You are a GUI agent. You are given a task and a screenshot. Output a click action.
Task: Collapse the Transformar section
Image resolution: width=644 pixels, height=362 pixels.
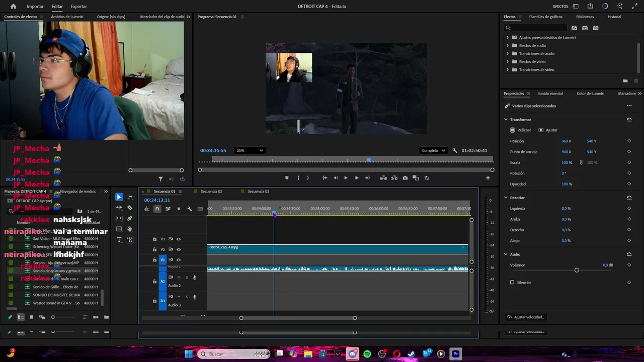(506, 120)
